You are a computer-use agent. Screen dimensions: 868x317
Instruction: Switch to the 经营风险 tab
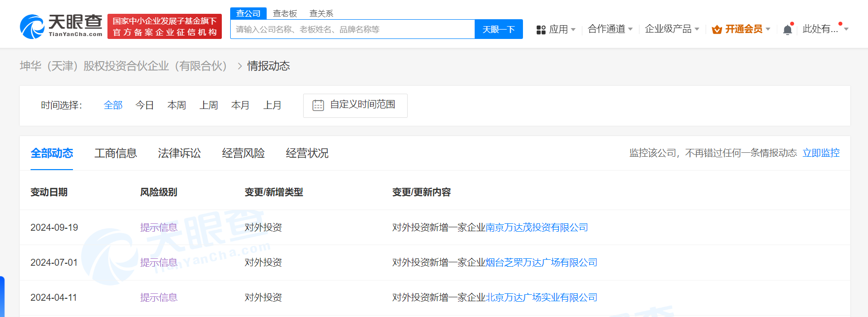[243, 153]
